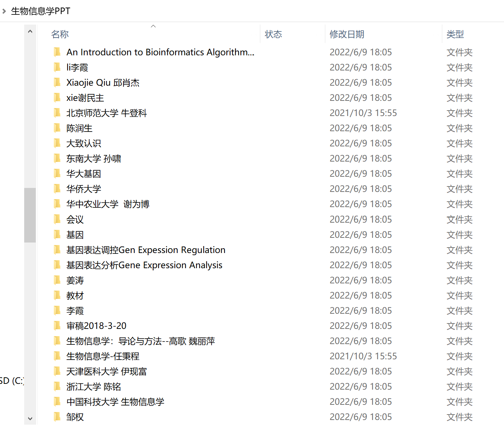Click the Xiaojie Qiu 邱肖杰 folder name
Image resolution: width=504 pixels, height=433 pixels.
click(x=103, y=82)
